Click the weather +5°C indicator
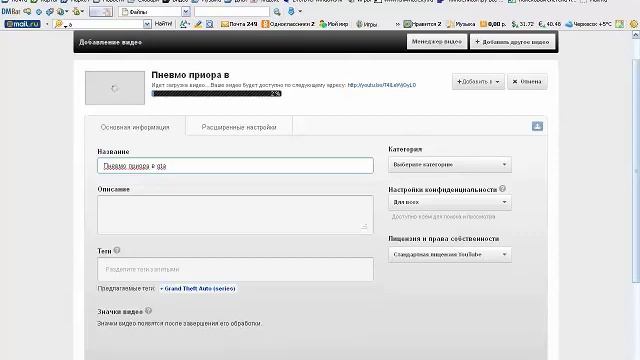640x360 pixels. click(588, 24)
